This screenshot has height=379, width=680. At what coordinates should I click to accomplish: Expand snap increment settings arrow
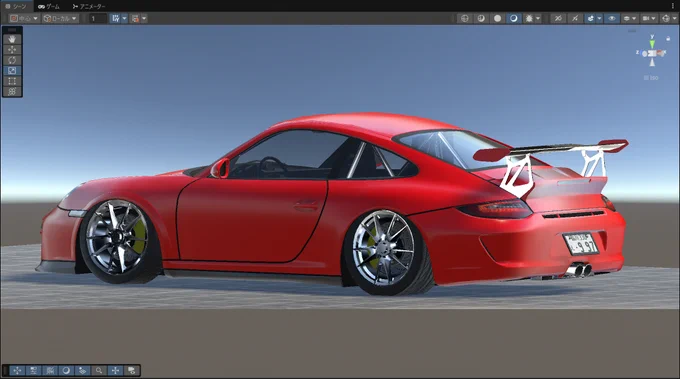(x=144, y=18)
